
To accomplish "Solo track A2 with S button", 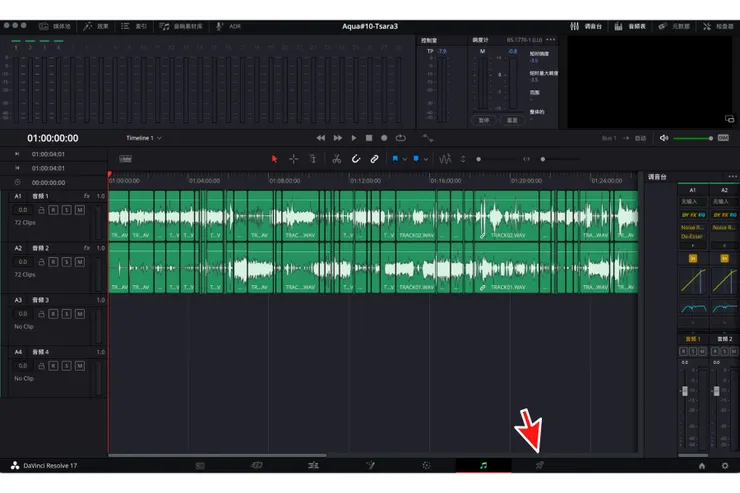I will tap(67, 261).
